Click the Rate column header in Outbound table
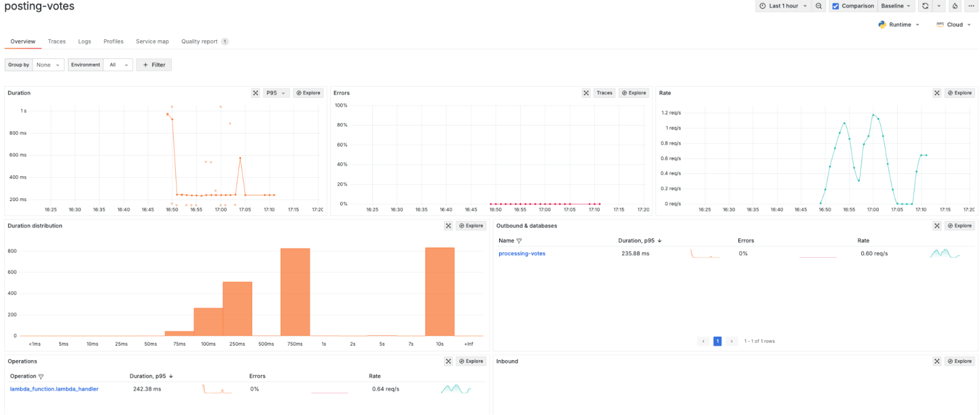 (x=863, y=241)
